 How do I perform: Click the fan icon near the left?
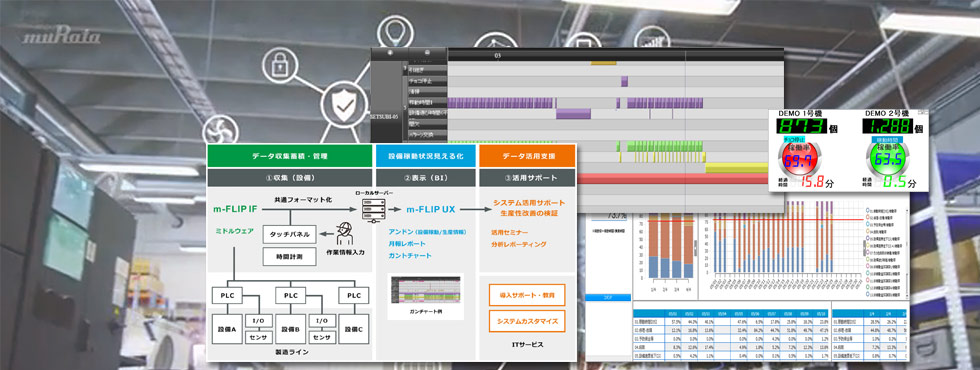pos(221,129)
